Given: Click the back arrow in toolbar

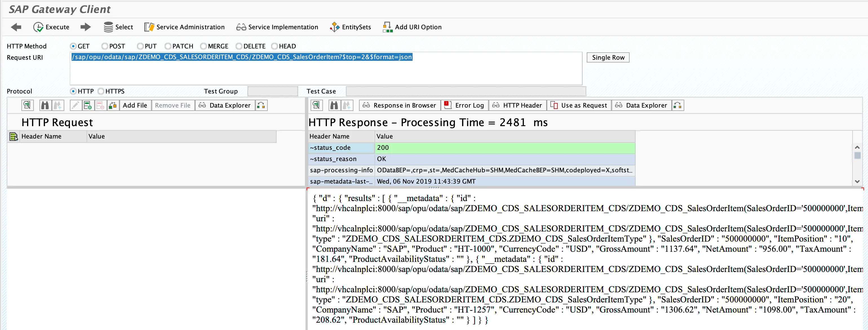Looking at the screenshot, I should click(x=16, y=27).
